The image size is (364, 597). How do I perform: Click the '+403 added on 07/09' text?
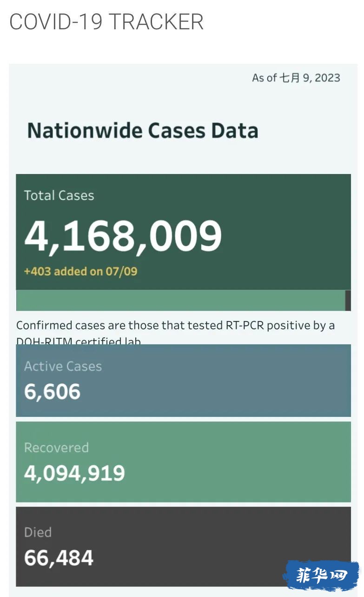point(80,271)
